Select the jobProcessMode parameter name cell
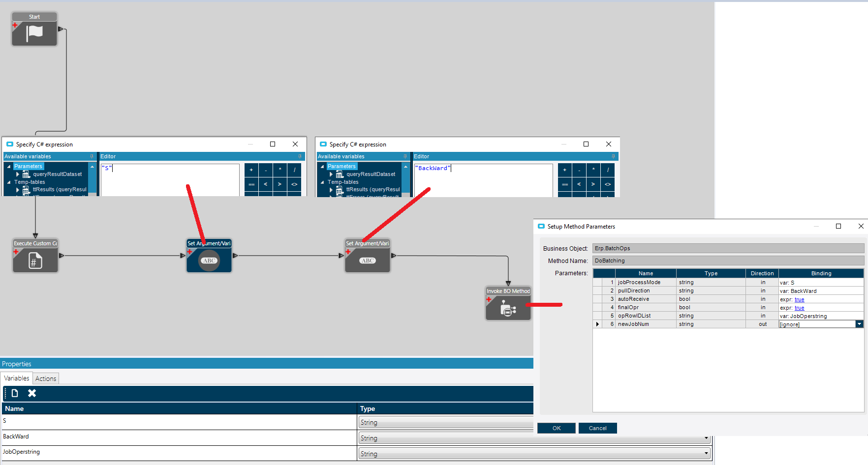 [x=646, y=282]
